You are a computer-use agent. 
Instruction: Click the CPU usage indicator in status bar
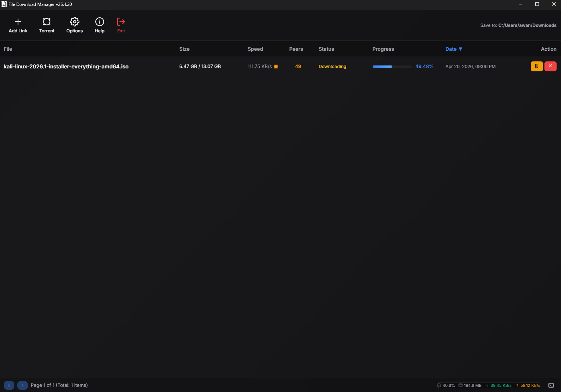[x=445, y=385]
